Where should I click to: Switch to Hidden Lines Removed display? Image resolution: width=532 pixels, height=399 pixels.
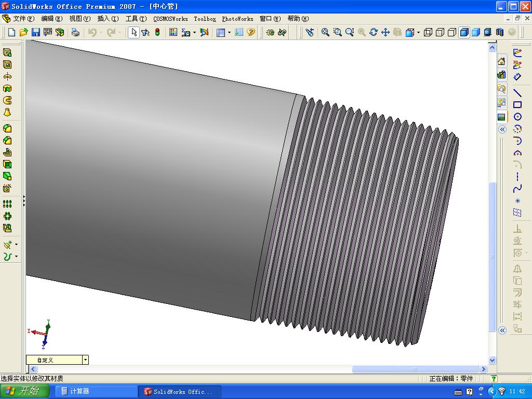coord(452,32)
